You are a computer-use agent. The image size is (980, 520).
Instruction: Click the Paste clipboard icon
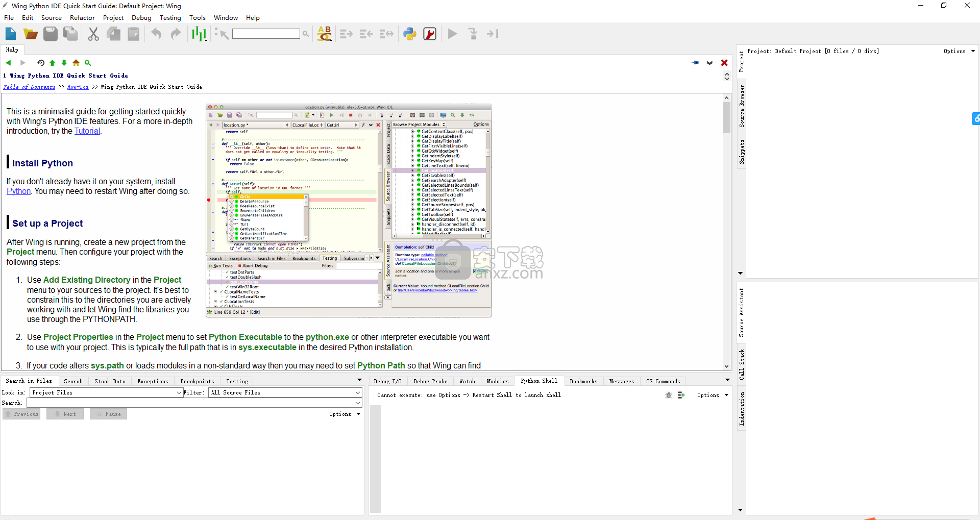point(134,34)
